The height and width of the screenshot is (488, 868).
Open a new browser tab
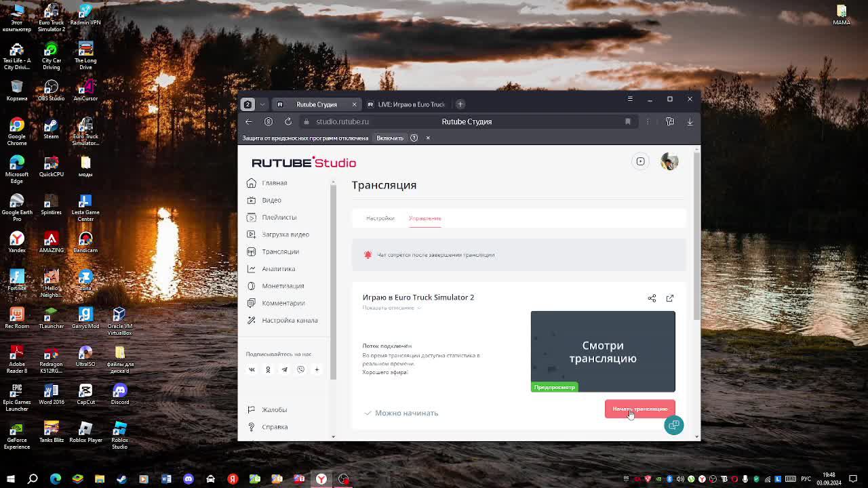click(x=460, y=104)
